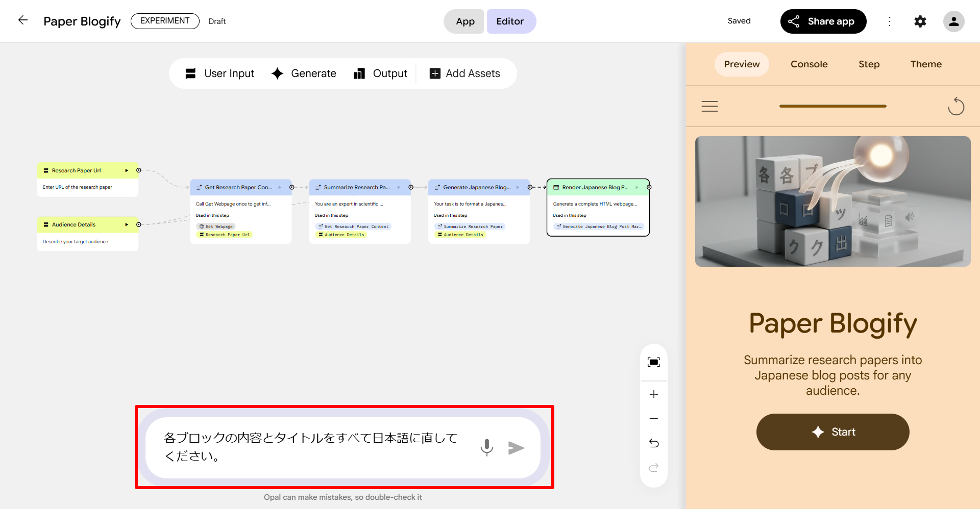
Task: Expand the Audience Details node arrow
Action: click(127, 224)
